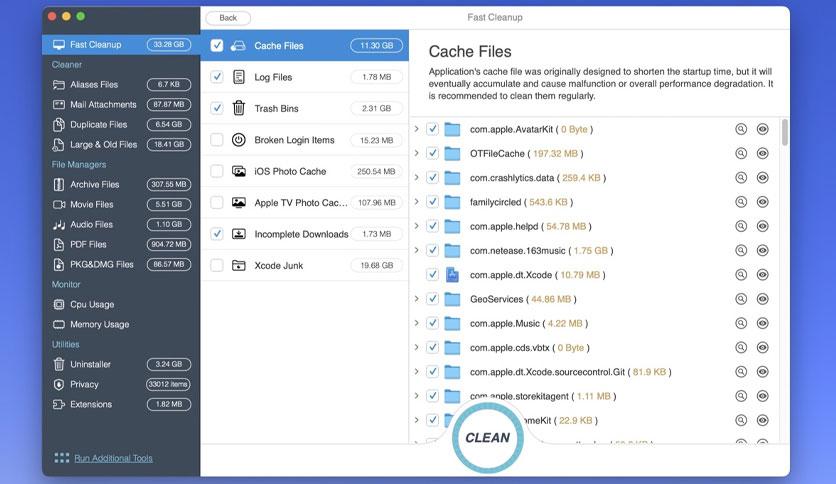
Task: Click the Movie Files camera icon
Action: 59,205
